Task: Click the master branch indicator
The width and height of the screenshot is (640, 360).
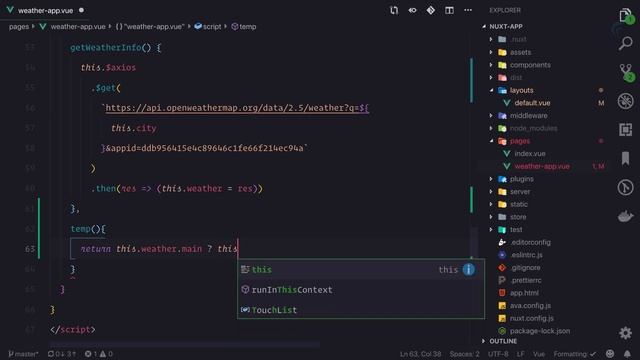Action: click(x=23, y=354)
